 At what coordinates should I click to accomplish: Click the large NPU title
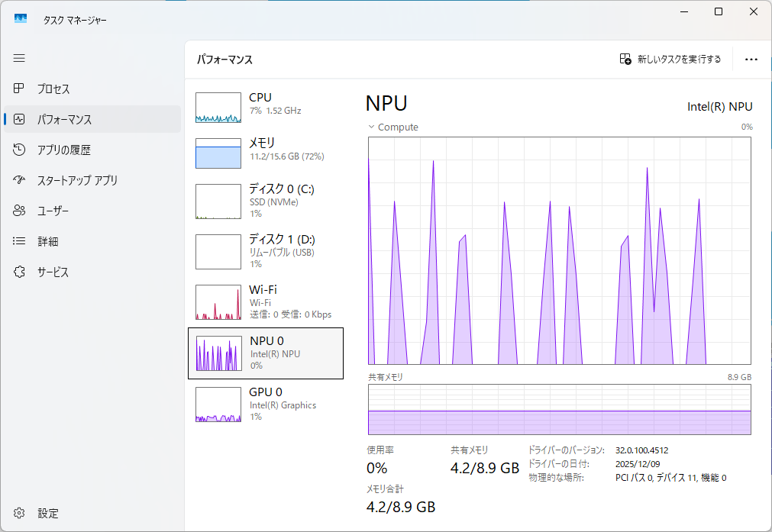pos(386,103)
